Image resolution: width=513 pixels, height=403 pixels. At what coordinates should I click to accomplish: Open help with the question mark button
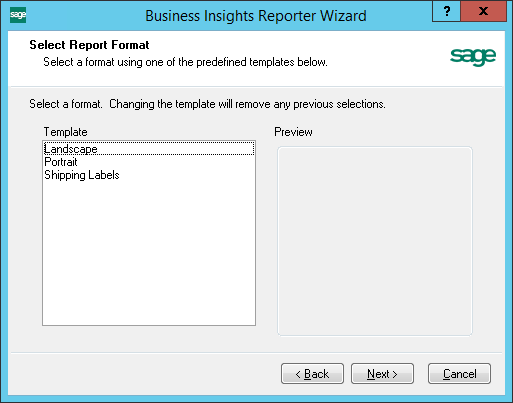[447, 12]
